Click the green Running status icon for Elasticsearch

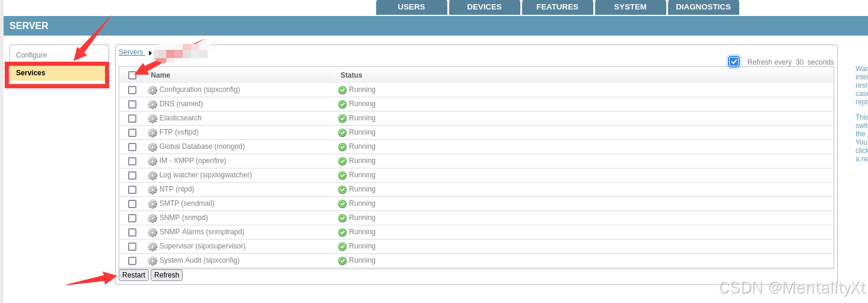click(342, 119)
